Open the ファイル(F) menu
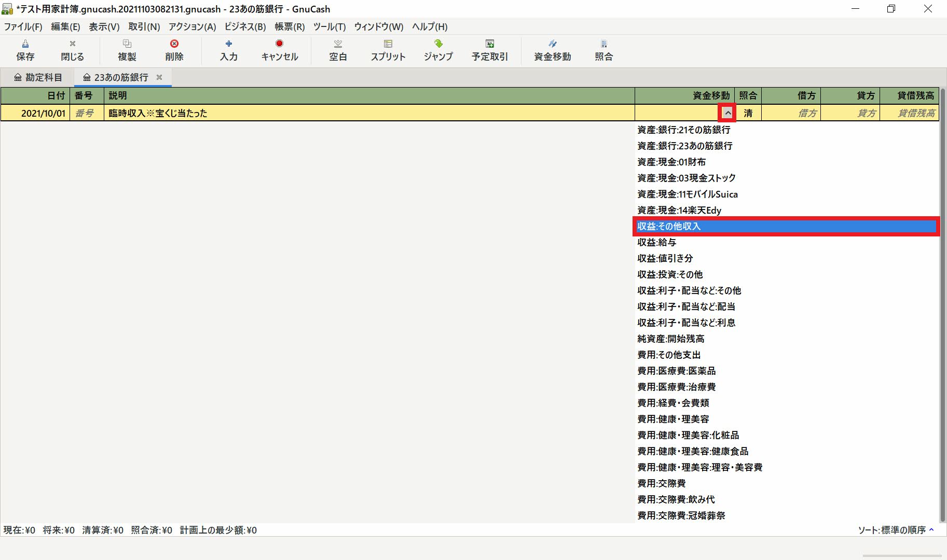947x560 pixels. [x=23, y=26]
